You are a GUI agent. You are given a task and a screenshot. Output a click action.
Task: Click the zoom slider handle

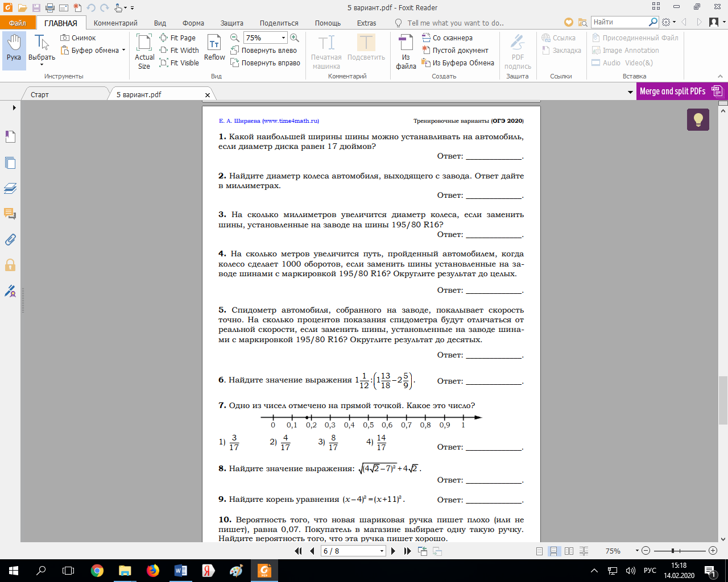tap(673, 551)
